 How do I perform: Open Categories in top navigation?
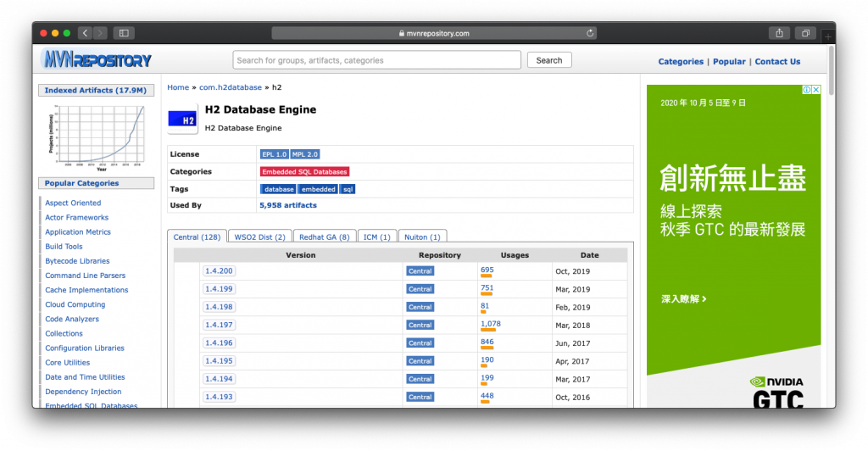pyautogui.click(x=681, y=61)
